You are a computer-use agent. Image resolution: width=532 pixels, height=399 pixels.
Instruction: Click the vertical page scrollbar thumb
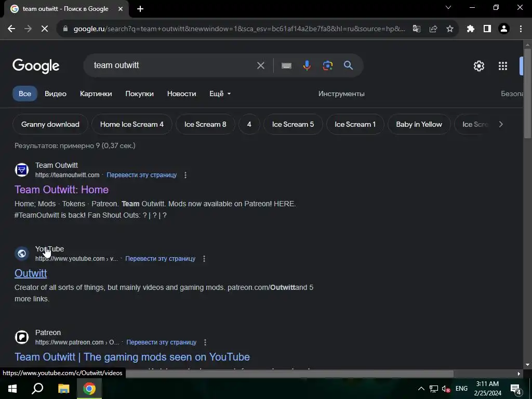527,94
